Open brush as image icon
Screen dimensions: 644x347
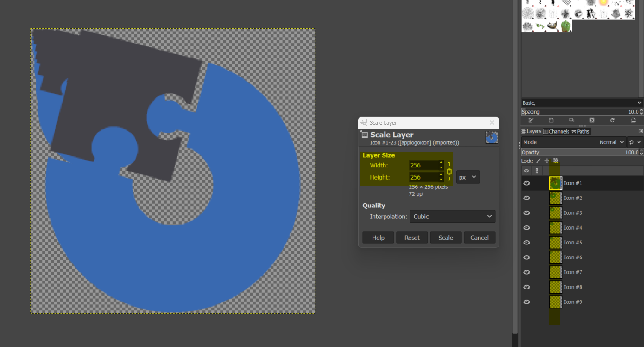pos(633,120)
